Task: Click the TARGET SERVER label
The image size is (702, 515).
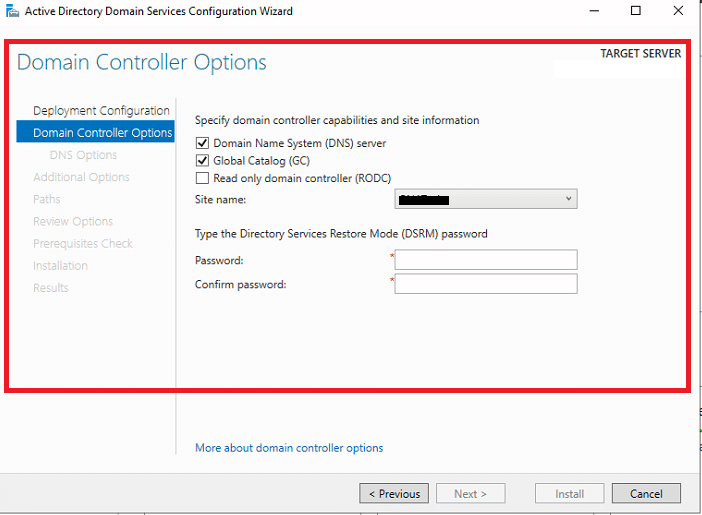Action: tap(641, 54)
